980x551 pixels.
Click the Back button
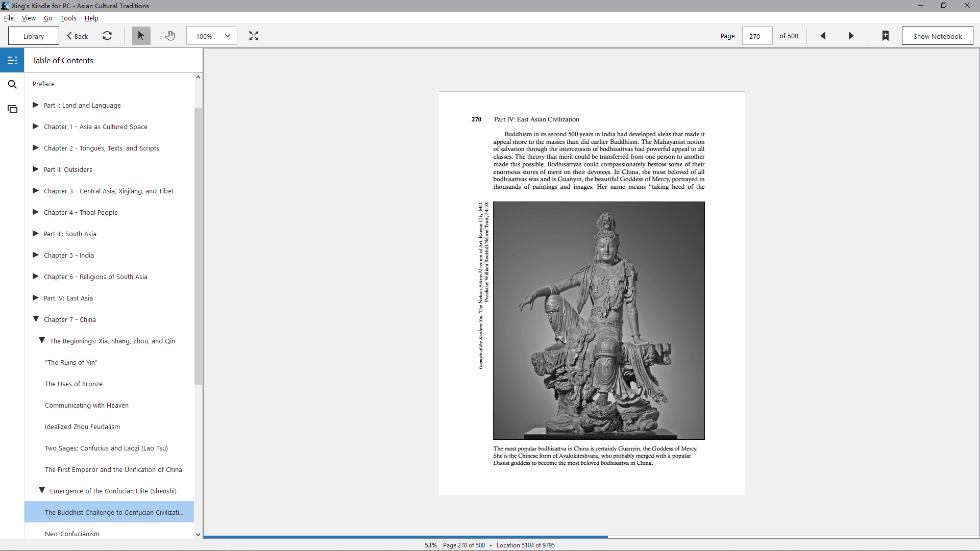pyautogui.click(x=78, y=36)
